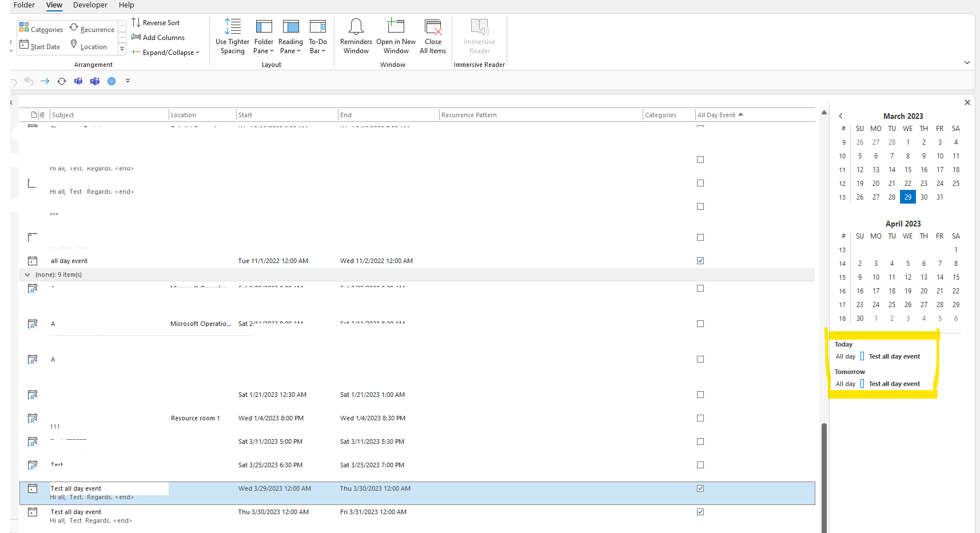The height and width of the screenshot is (533, 980).
Task: Toggle all-day checkbox for Thu 3/30/2023 event
Action: (x=700, y=512)
